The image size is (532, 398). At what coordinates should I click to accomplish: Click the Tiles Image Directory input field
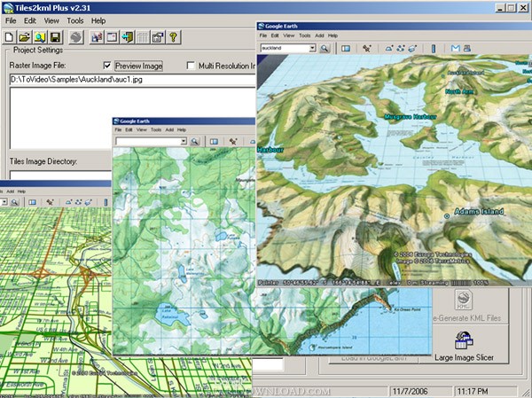point(60,176)
